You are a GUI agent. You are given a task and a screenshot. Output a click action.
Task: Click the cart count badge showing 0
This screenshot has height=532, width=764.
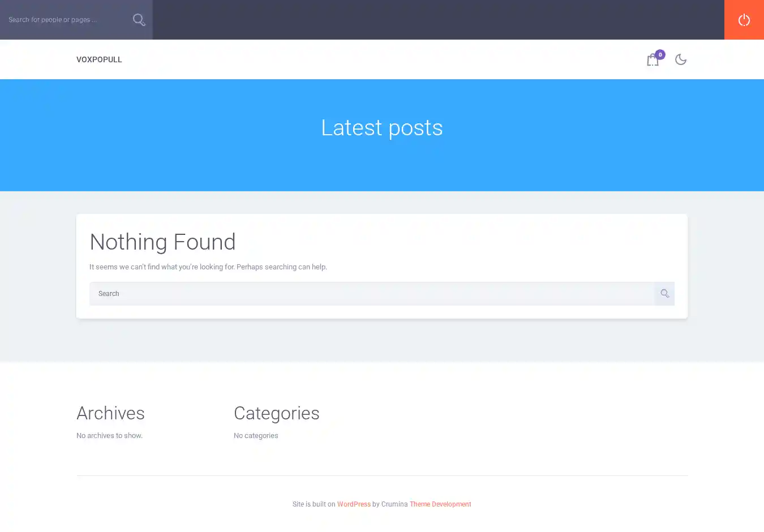(x=660, y=54)
